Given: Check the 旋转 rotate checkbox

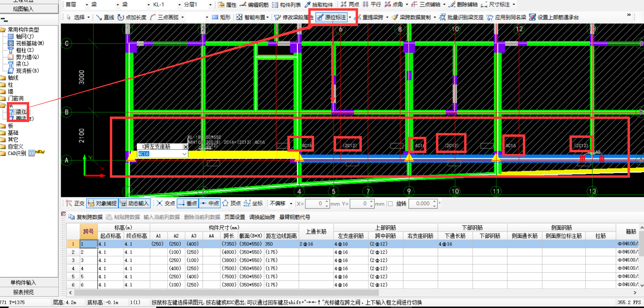Looking at the screenshot, I should [390, 204].
